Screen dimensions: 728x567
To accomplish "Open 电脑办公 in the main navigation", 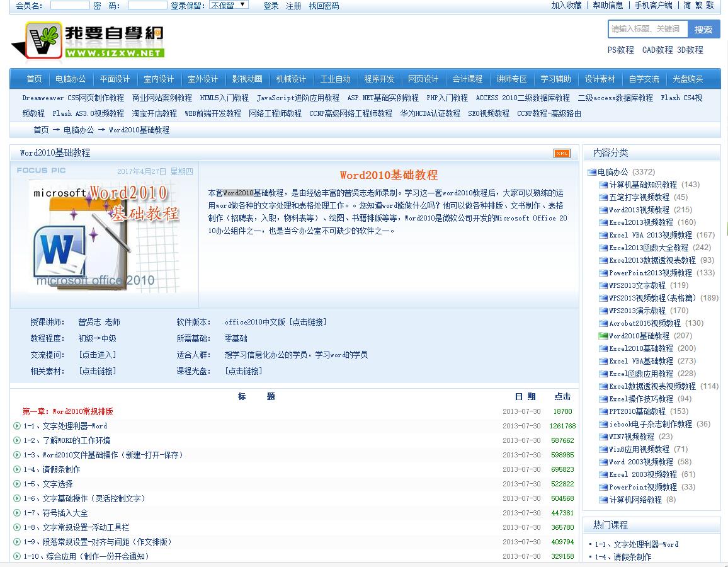I will coord(71,79).
